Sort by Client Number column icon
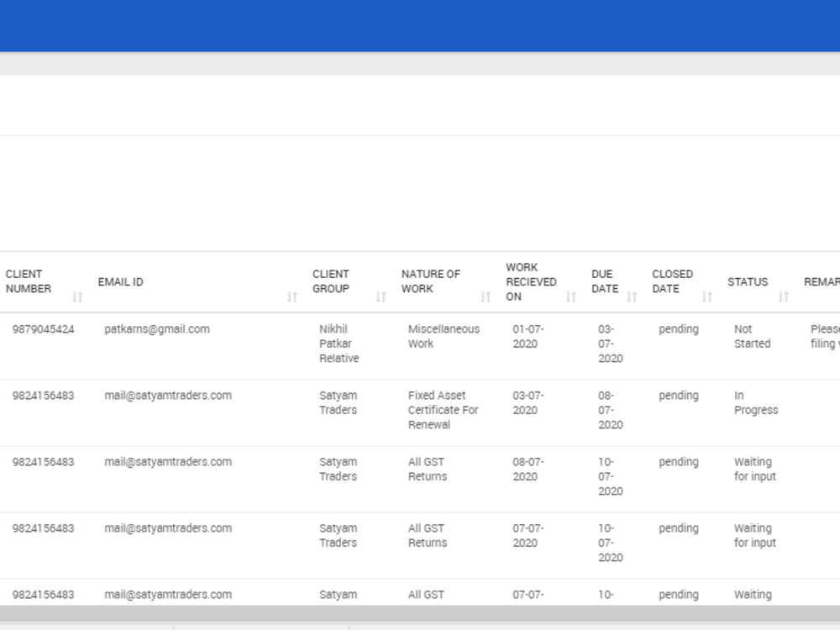The image size is (840, 630). 77,297
